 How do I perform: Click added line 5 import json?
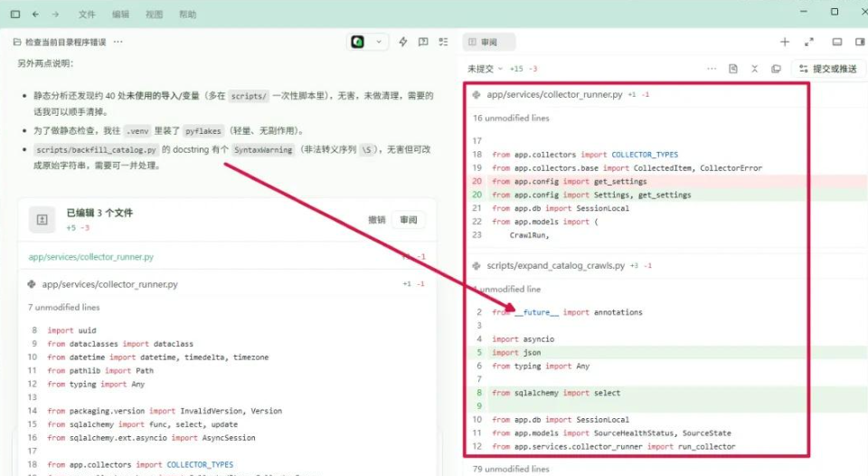(516, 352)
